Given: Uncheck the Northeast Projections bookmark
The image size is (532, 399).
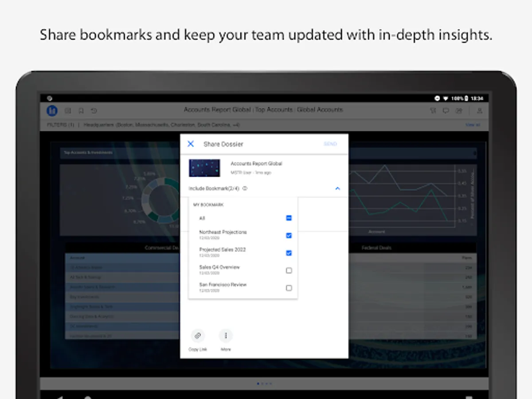Looking at the screenshot, I should pos(289,235).
